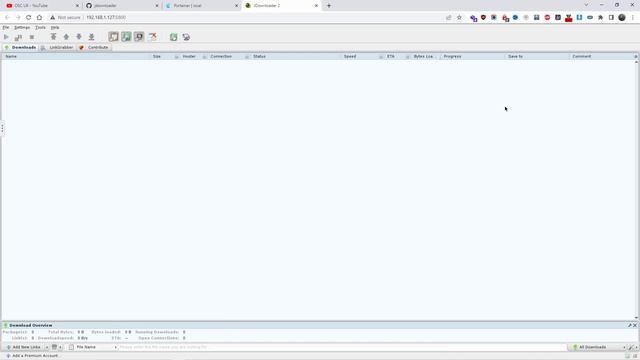Open the Help menu
The height and width of the screenshot is (360, 640).
(55, 27)
